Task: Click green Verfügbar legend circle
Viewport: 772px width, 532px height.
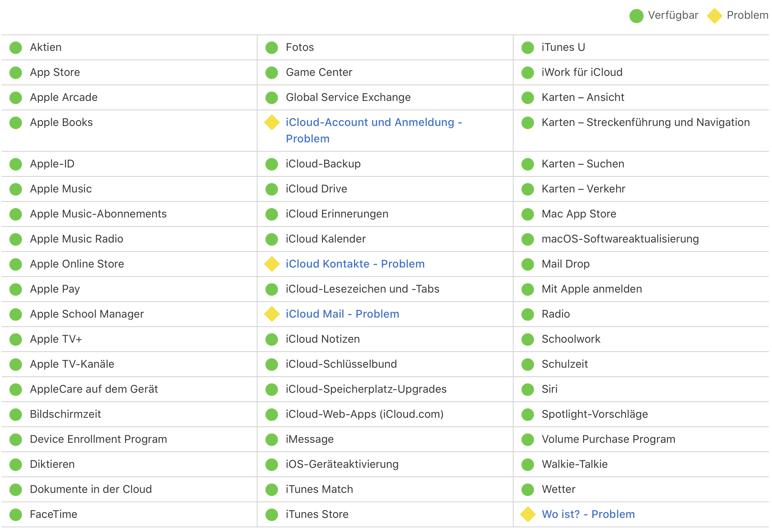Action: click(x=636, y=16)
